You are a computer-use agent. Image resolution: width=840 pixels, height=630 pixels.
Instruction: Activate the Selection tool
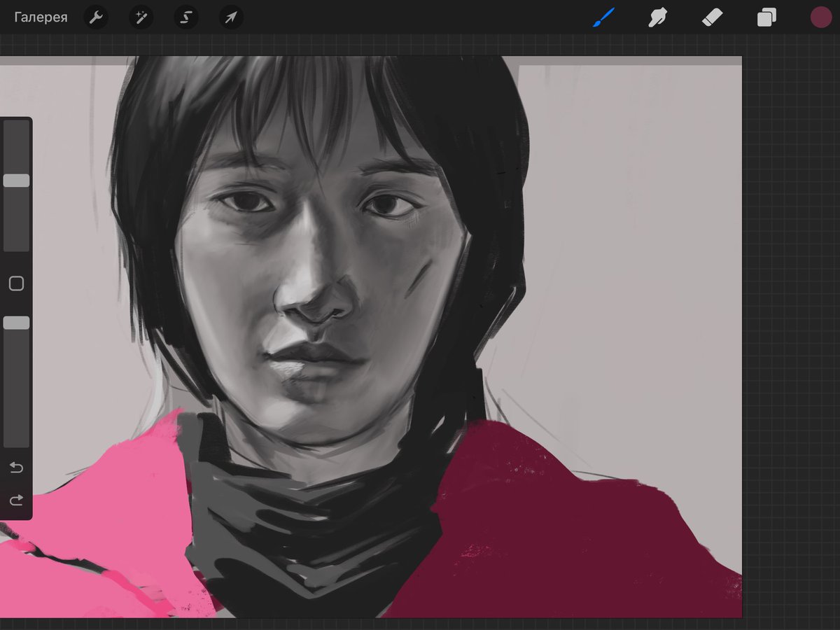pyautogui.click(x=186, y=17)
